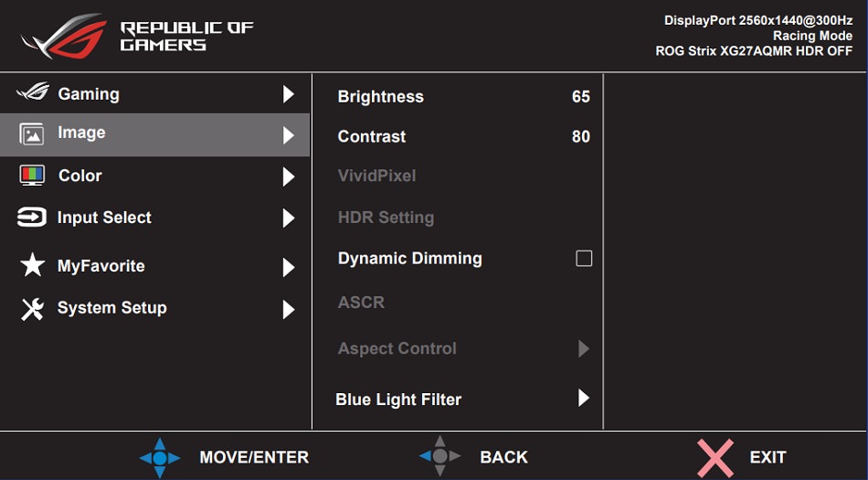Expand the Blue Light Filter submenu arrow
The width and height of the screenshot is (868, 480).
584,399
